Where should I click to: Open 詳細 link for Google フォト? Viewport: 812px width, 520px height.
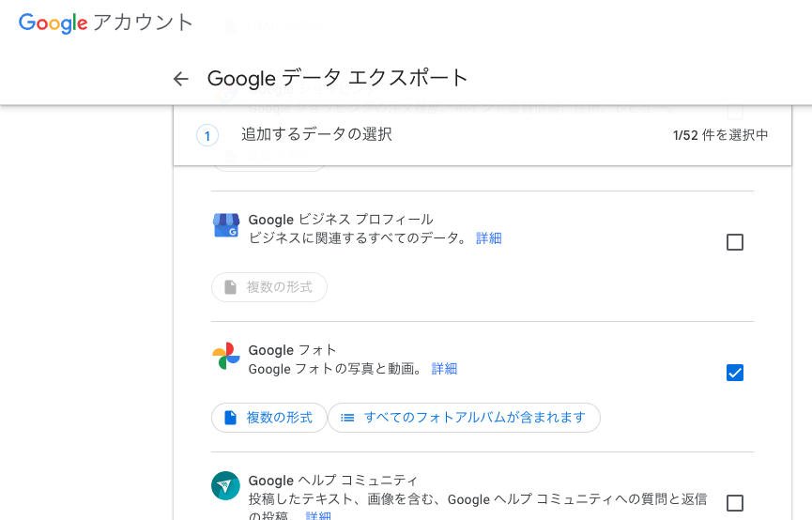[444, 369]
